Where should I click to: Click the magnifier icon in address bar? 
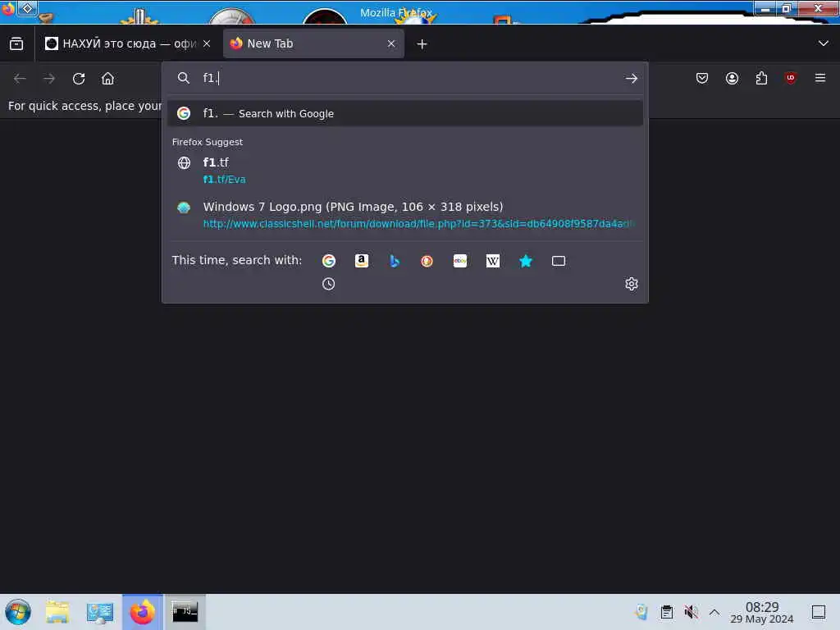[184, 78]
